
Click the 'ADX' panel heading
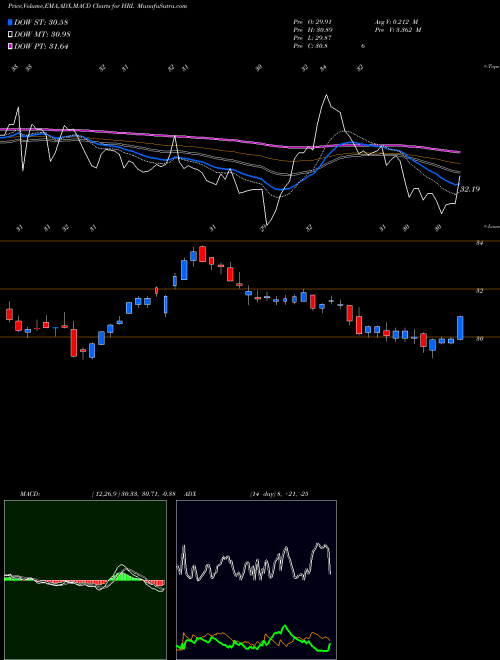(191, 494)
